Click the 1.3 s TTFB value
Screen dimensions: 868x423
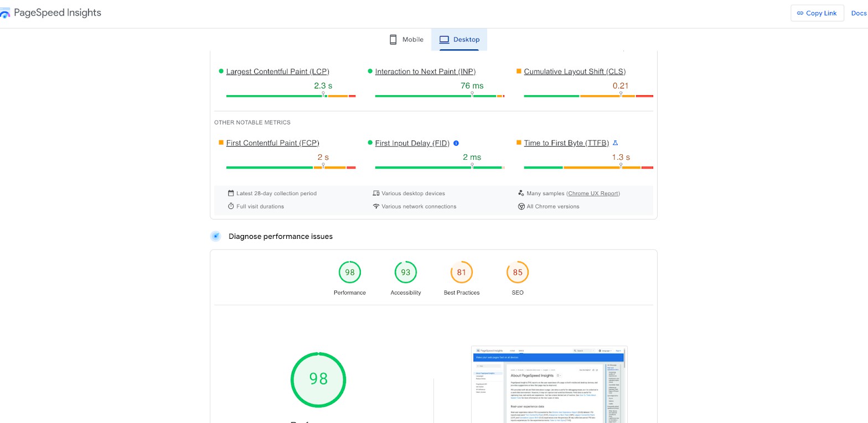click(x=621, y=157)
